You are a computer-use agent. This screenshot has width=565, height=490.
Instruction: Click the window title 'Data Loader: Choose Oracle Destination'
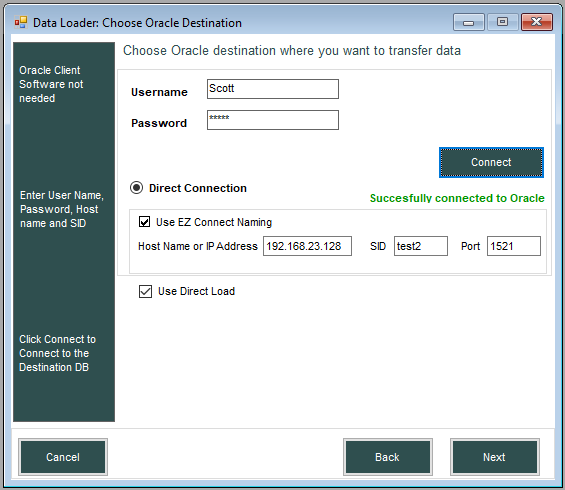(x=137, y=23)
